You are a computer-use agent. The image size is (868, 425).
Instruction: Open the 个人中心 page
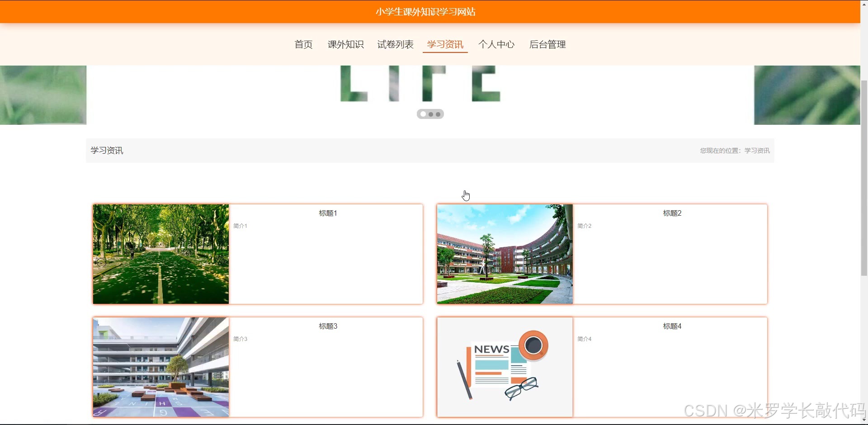496,44
